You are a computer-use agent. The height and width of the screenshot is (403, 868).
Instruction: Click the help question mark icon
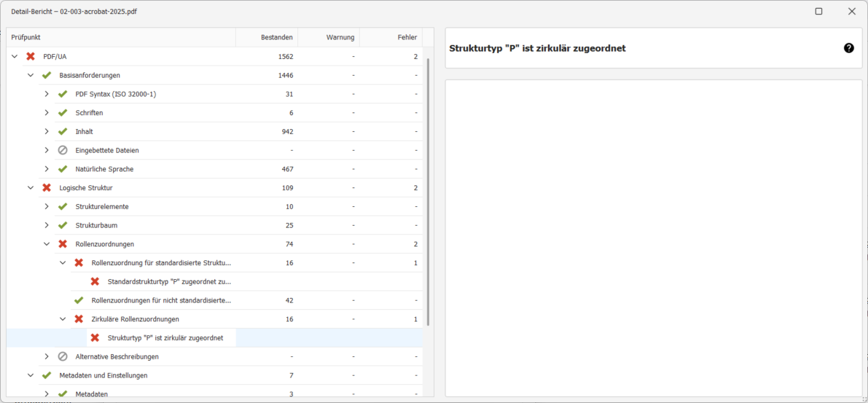[x=849, y=48]
